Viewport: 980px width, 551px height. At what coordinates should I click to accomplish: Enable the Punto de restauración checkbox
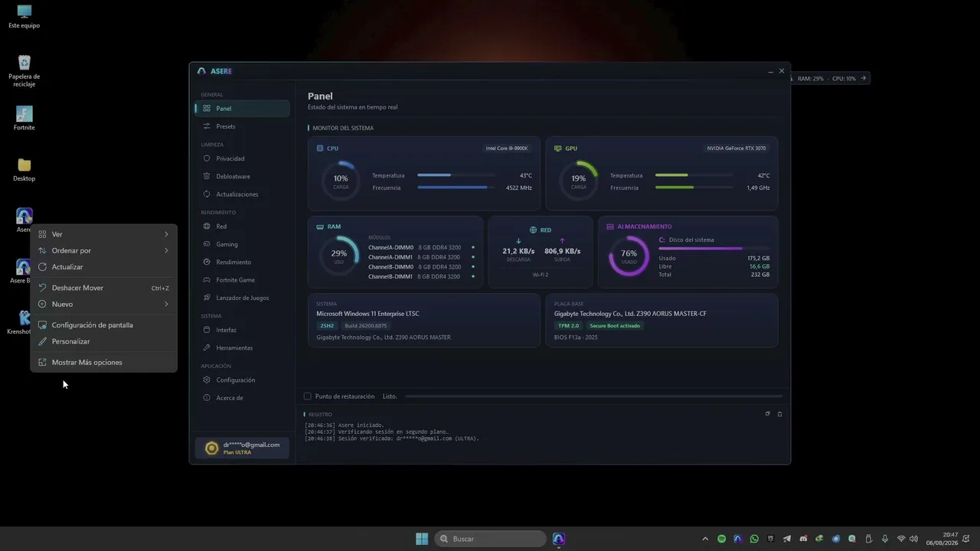click(307, 396)
